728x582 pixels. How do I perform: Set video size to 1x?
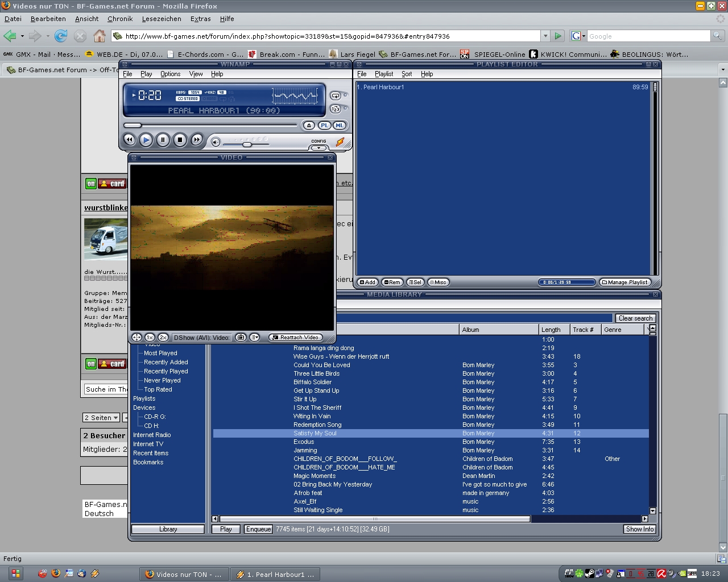coord(150,337)
